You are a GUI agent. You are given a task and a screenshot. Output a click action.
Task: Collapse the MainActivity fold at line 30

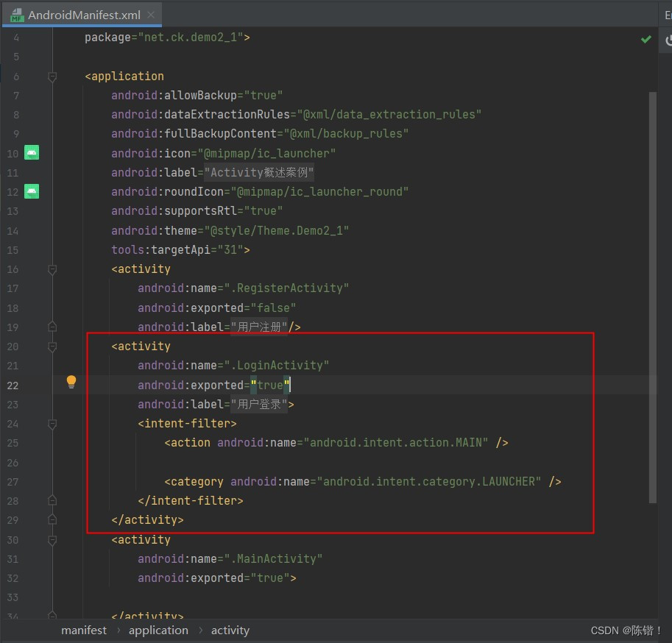(52, 540)
